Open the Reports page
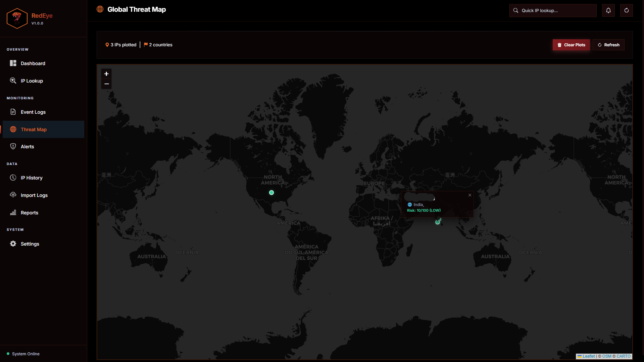The width and height of the screenshot is (644, 362). click(43, 213)
